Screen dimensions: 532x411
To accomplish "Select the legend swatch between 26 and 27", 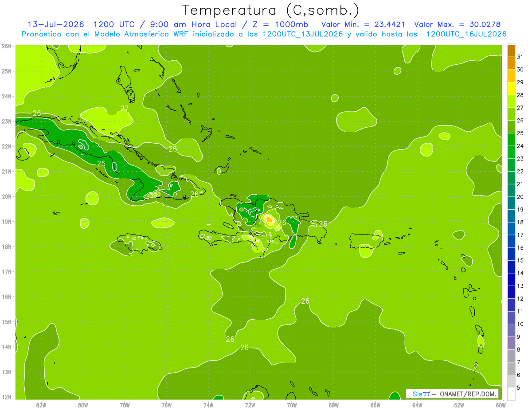I will coord(511,114).
